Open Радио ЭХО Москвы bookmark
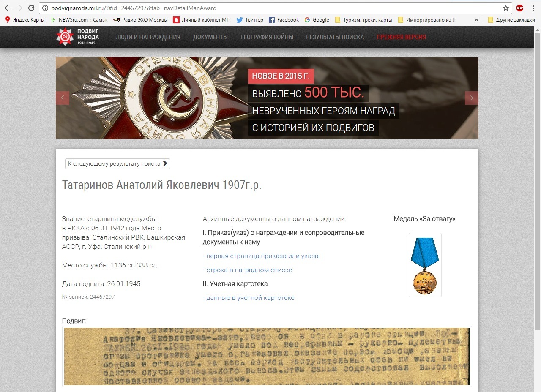 141,20
